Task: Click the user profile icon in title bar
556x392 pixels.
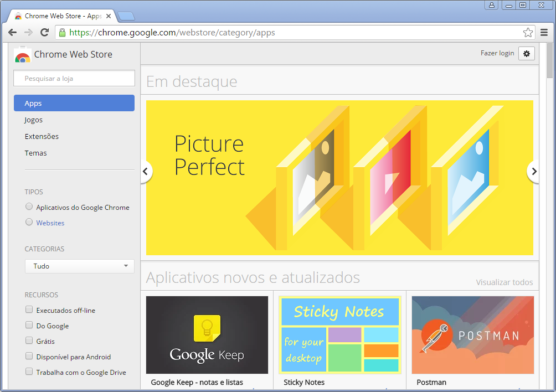Action: [491, 5]
